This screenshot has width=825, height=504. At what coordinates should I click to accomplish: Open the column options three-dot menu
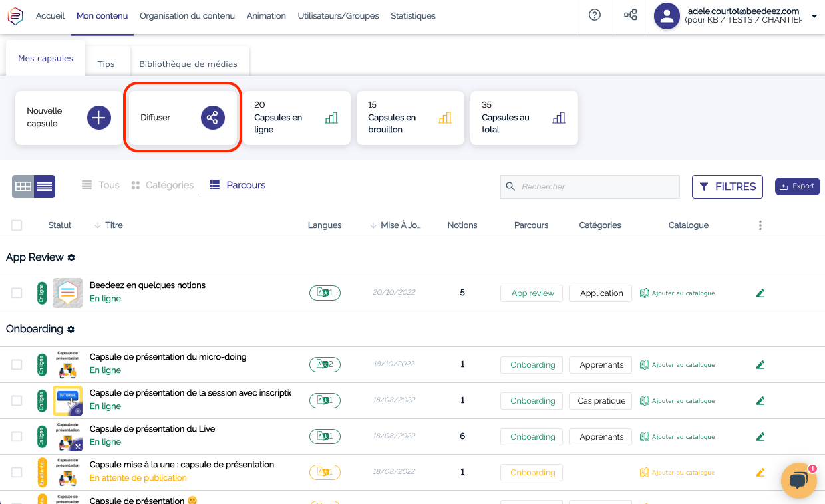click(760, 225)
